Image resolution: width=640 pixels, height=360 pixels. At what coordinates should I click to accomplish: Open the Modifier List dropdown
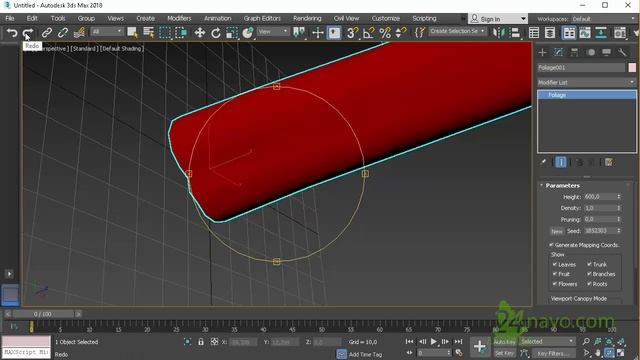[587, 82]
